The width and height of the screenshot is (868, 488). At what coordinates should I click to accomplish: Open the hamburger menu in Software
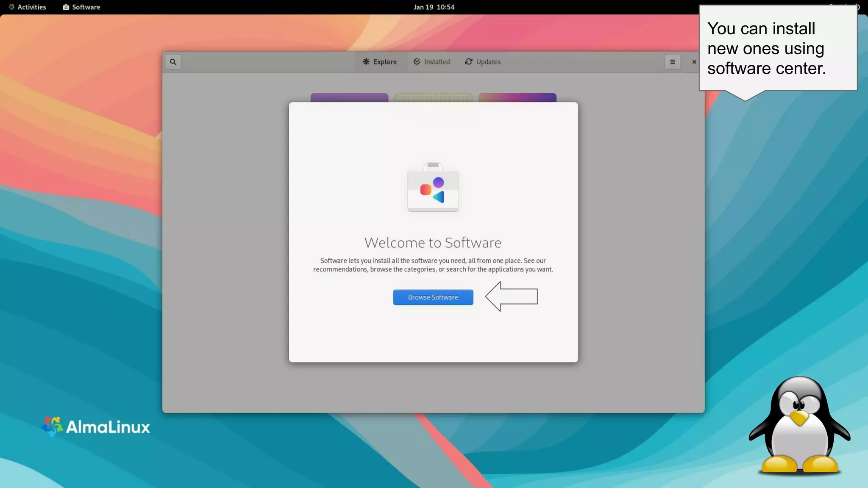point(673,62)
